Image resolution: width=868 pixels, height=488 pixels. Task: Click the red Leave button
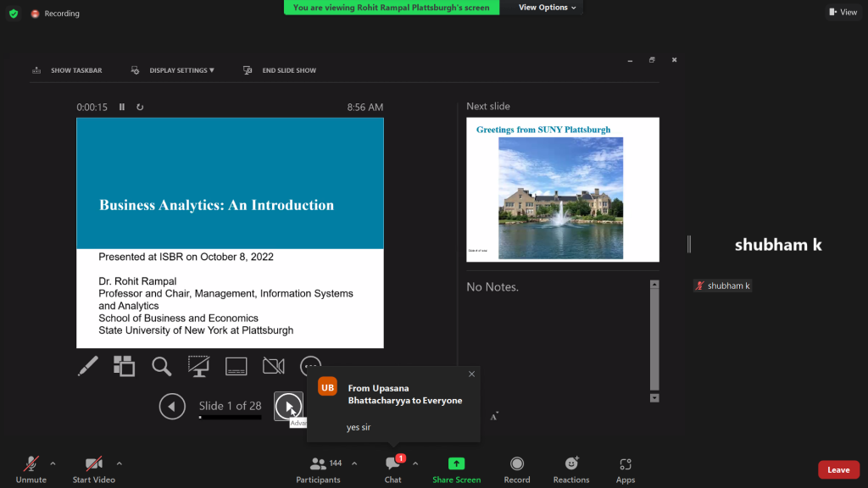(x=838, y=469)
